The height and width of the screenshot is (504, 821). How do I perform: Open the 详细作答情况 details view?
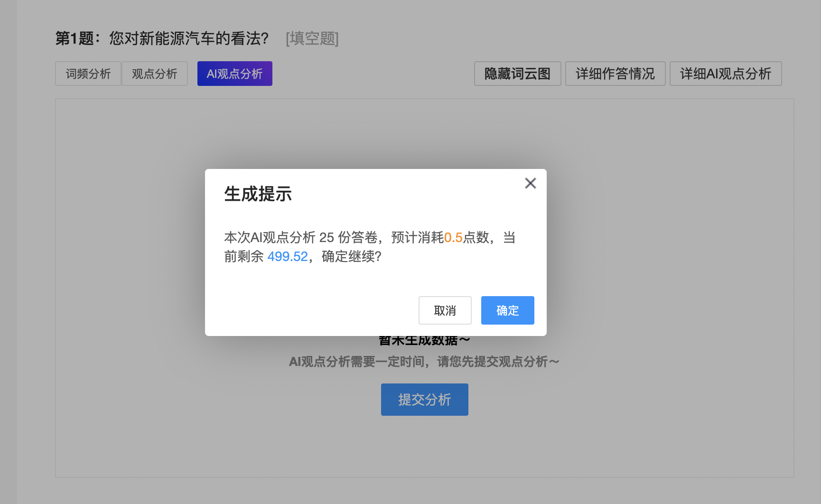click(615, 74)
